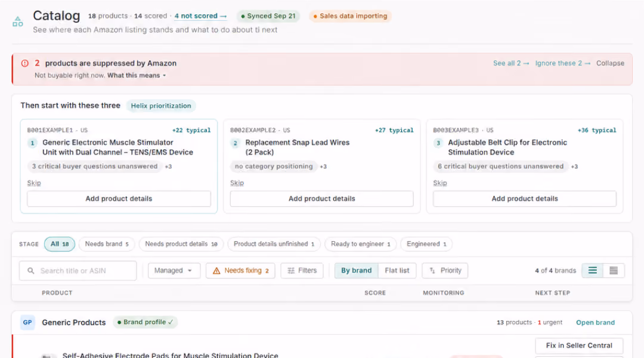Open the Filters panel
The image size is (644, 358).
point(302,270)
